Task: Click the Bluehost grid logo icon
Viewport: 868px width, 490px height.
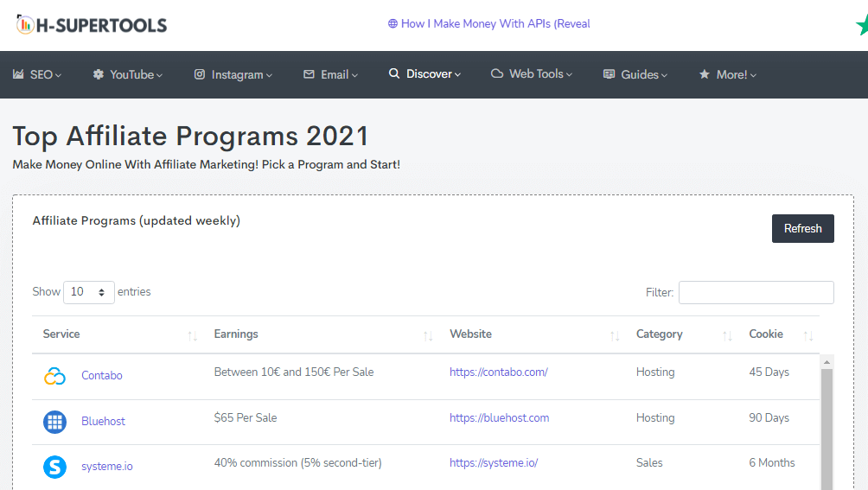Action: pyautogui.click(x=54, y=422)
